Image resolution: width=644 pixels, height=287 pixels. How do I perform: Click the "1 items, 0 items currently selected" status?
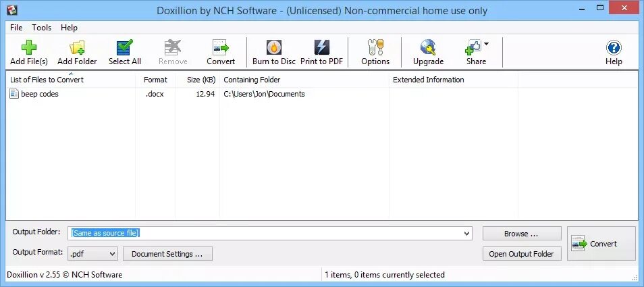[384, 275]
